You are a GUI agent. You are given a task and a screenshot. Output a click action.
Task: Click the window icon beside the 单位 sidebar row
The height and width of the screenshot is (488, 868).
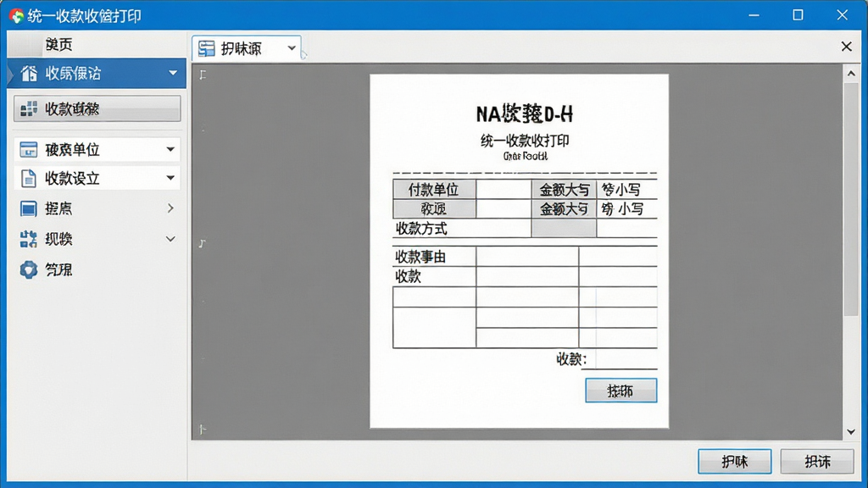(x=28, y=149)
